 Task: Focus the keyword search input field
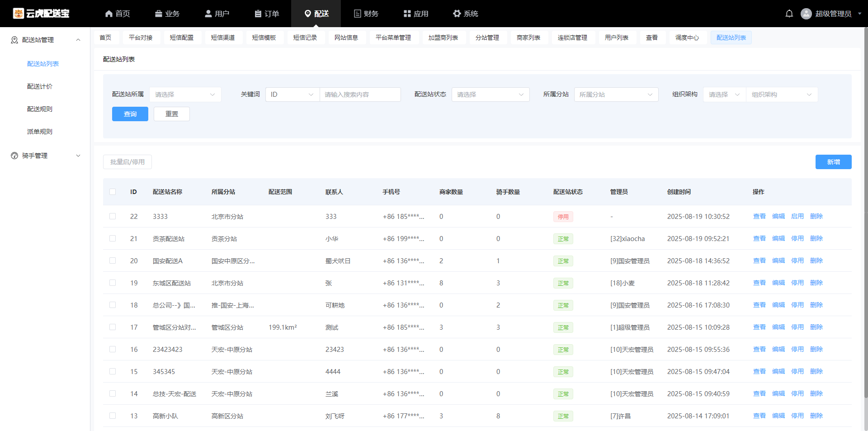coord(360,95)
